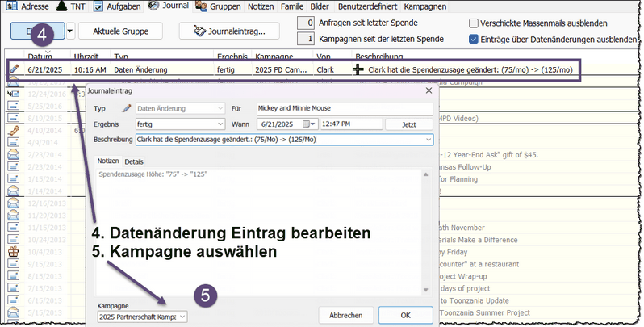Click Abbrechen in the dialog

tap(346, 315)
